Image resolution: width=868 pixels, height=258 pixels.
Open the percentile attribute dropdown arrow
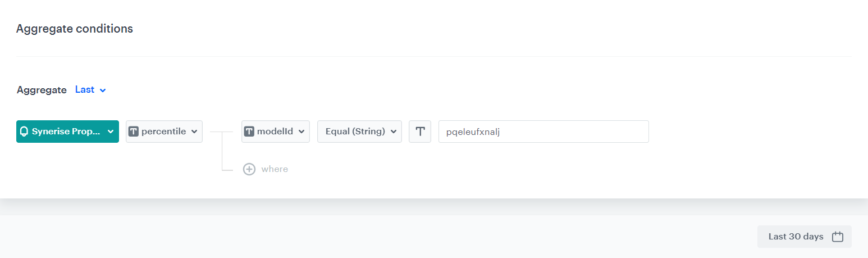[194, 132]
